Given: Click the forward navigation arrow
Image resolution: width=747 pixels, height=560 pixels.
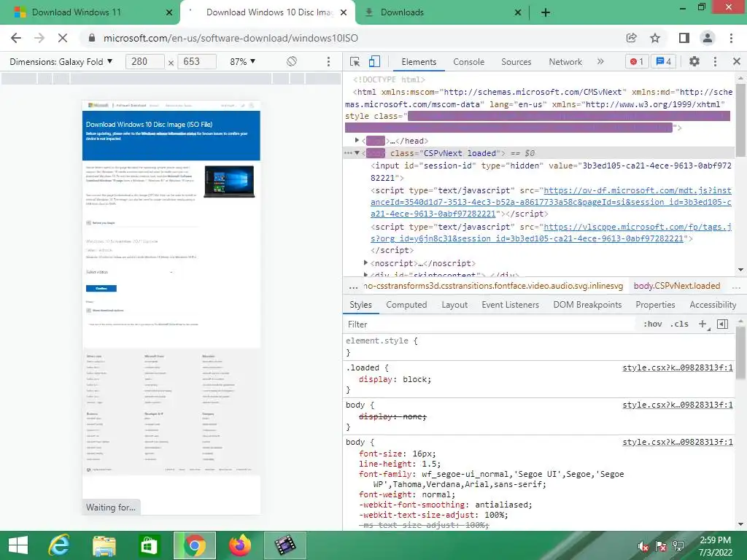Looking at the screenshot, I should pyautogui.click(x=39, y=38).
